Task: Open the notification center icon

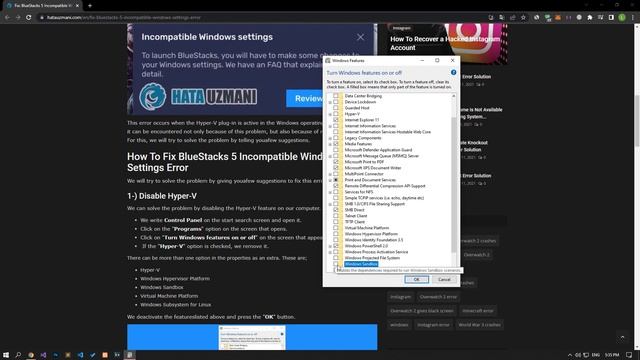Action: tap(629, 355)
